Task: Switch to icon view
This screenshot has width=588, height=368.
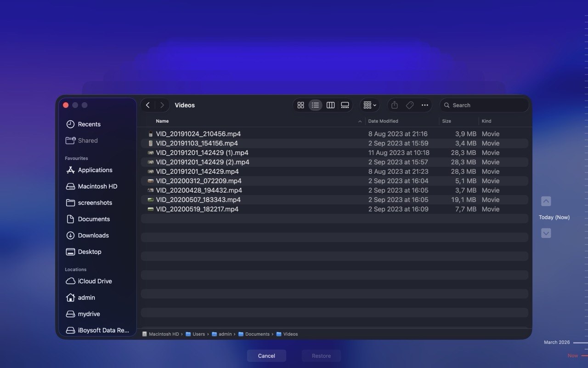Action: coord(301,105)
